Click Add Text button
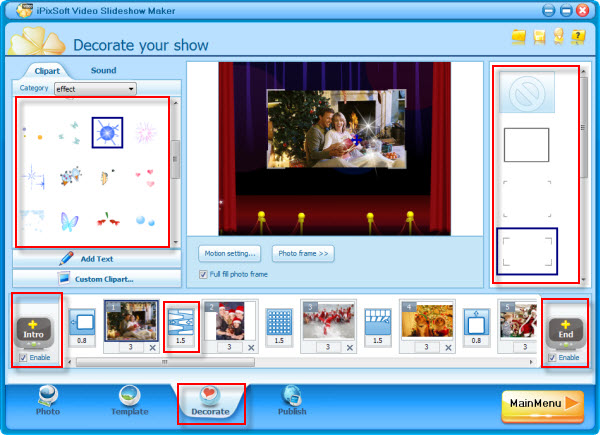This screenshot has width=600, height=435. tap(97, 259)
